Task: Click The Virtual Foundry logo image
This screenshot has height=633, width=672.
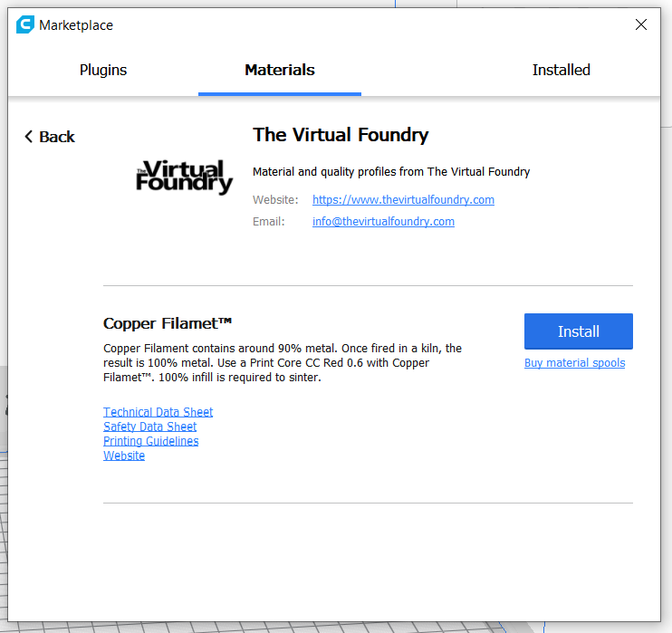Action: pos(185,177)
